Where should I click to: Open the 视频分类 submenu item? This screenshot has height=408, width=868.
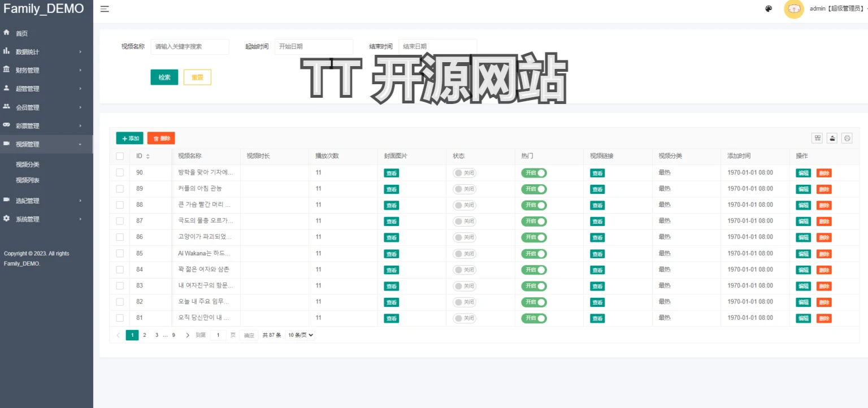click(28, 164)
